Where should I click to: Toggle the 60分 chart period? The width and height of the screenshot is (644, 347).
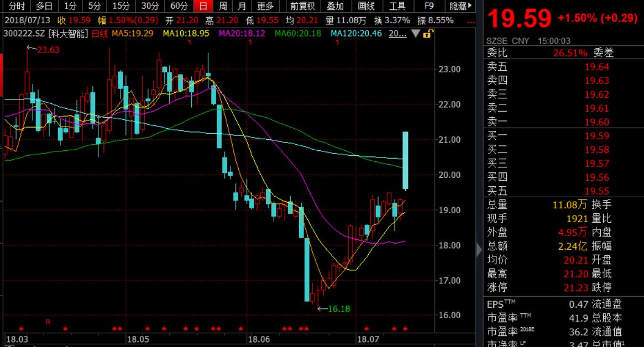[179, 6]
